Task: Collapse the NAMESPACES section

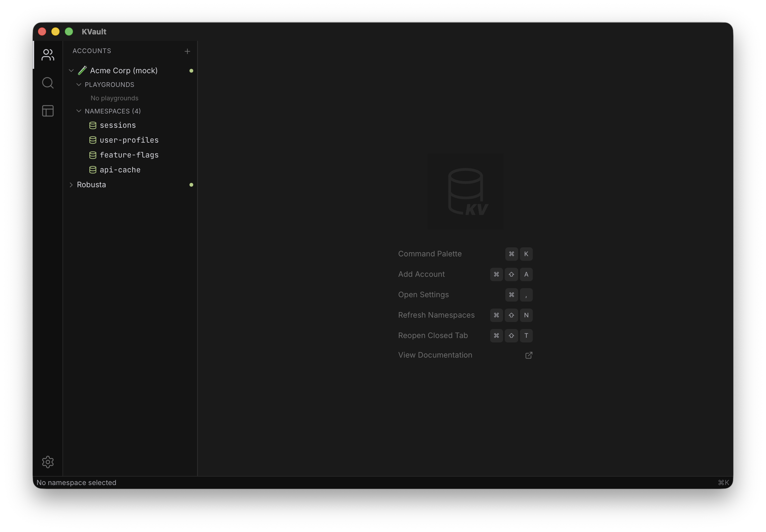Action: (x=79, y=111)
